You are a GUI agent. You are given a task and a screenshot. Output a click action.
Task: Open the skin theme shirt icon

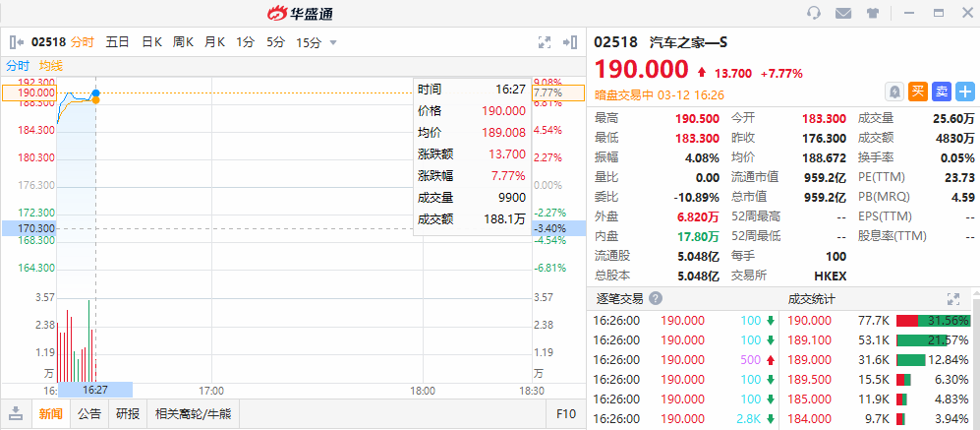click(873, 13)
